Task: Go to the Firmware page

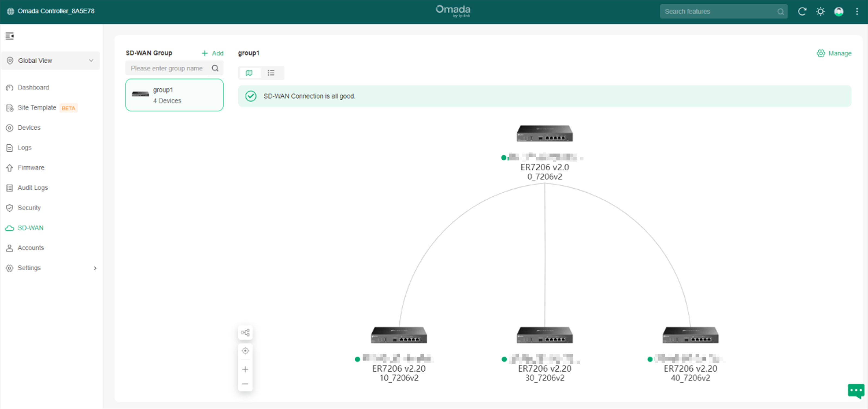Action: point(31,168)
